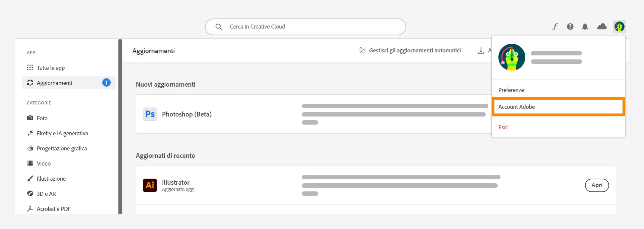Open the Adobe Fonts icon in the header
This screenshot has height=229, width=644.
554,26
